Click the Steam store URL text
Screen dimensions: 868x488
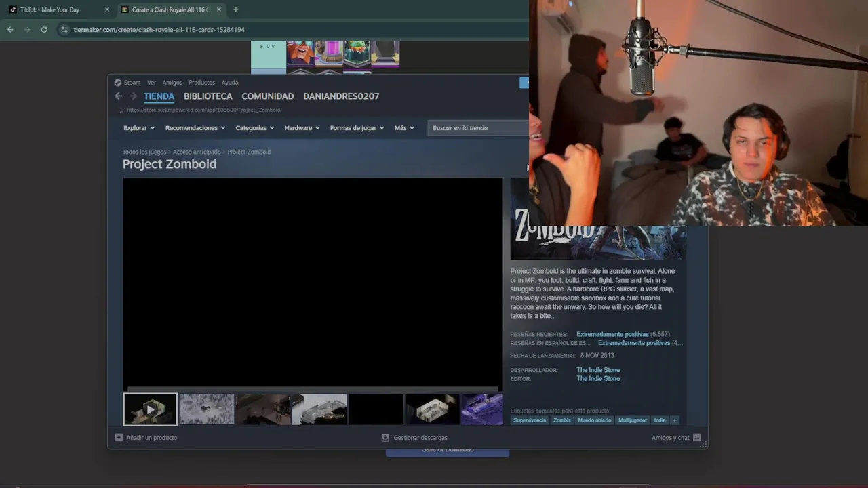pyautogui.click(x=204, y=110)
